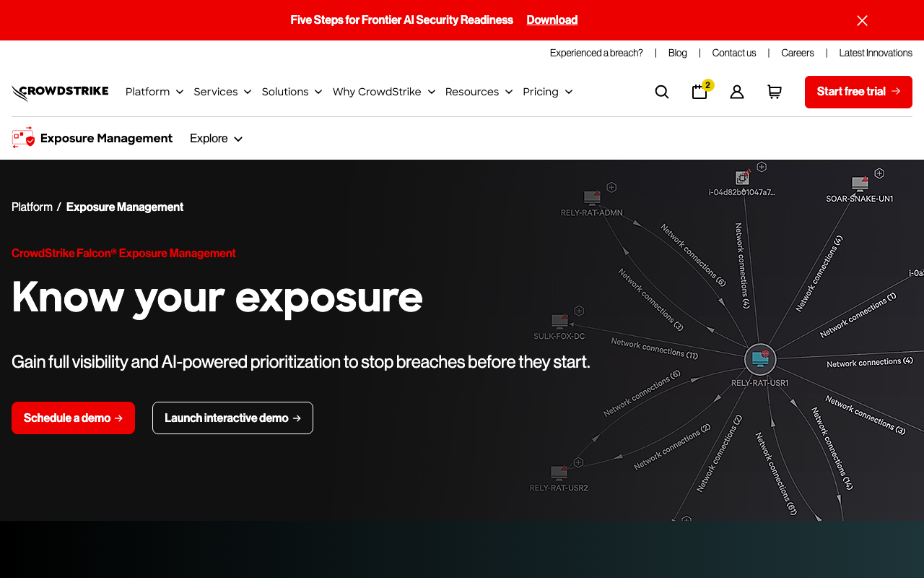Click the CrowdStrike logo
The image size is (924, 578).
pyautogui.click(x=60, y=92)
